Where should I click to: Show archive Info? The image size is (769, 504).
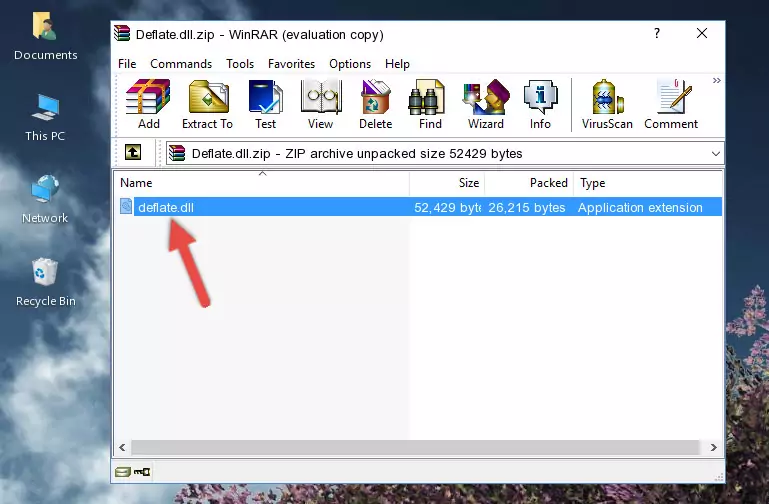coord(540,103)
